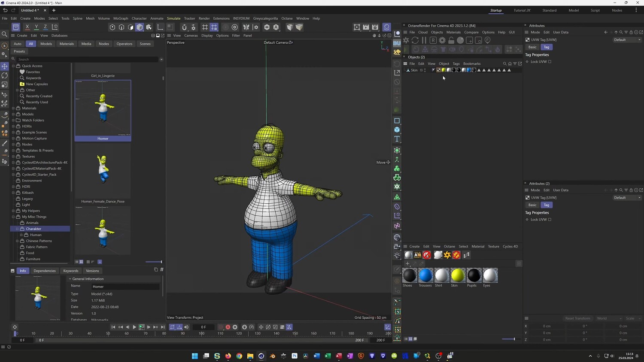Adjust the asset thumbnail size slider

point(154,262)
